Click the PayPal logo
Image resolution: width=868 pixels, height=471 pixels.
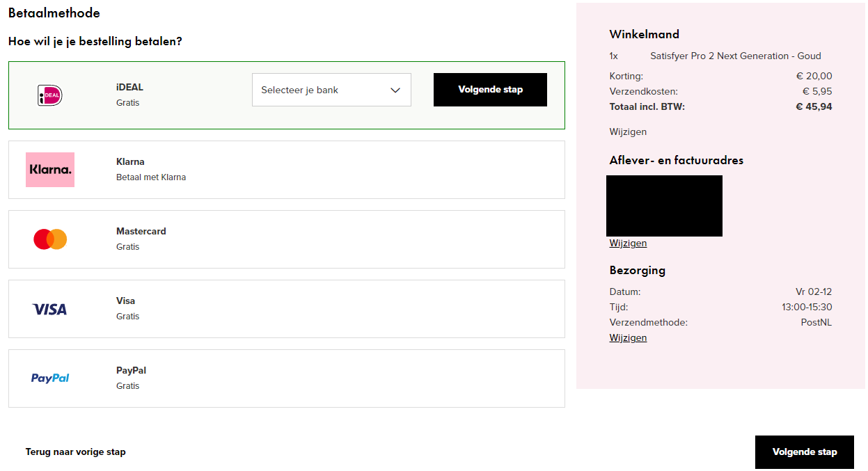pyautogui.click(x=50, y=378)
